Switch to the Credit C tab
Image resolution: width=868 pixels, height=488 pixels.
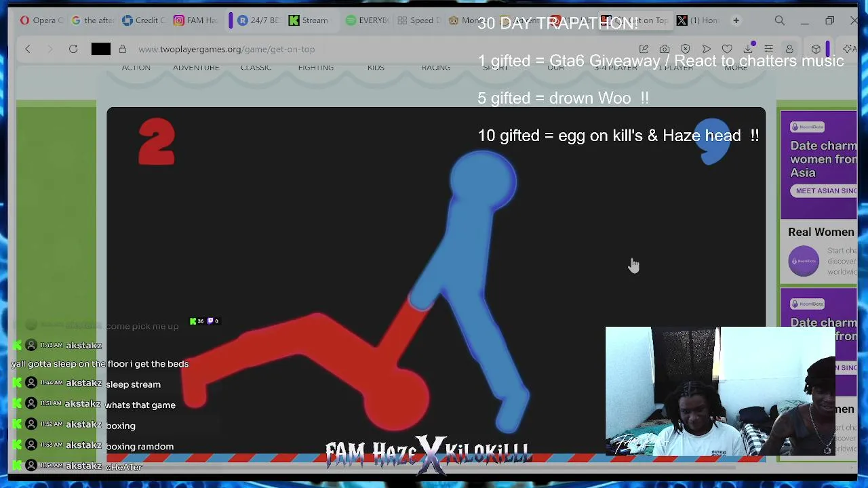(144, 20)
